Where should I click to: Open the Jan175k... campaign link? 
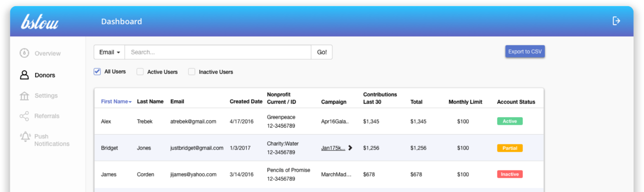(x=333, y=148)
